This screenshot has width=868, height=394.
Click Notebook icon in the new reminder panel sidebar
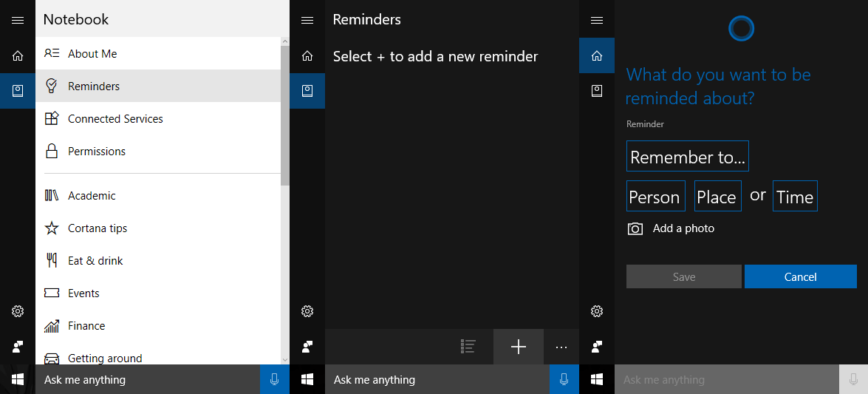[x=597, y=91]
